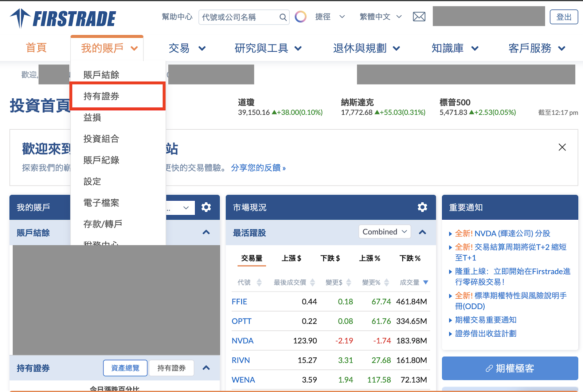Open 標準期權特性與風險說明手冊 notice
This screenshot has height=392, width=583.
(510, 301)
